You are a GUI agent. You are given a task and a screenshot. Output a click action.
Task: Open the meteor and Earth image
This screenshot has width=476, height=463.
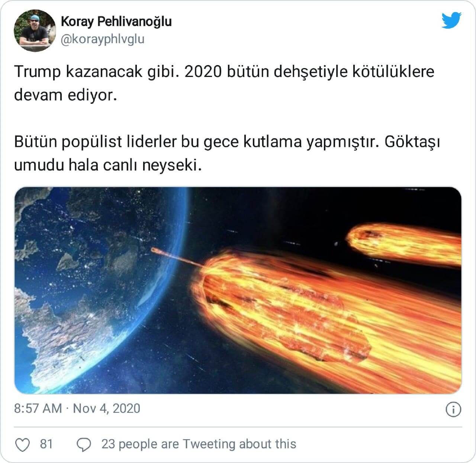pos(238,290)
